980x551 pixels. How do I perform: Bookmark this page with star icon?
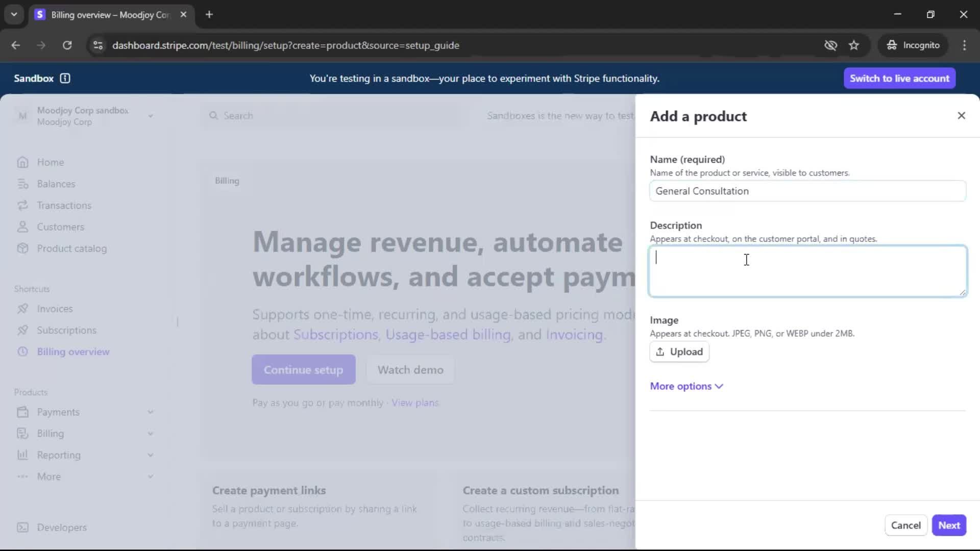point(854,45)
